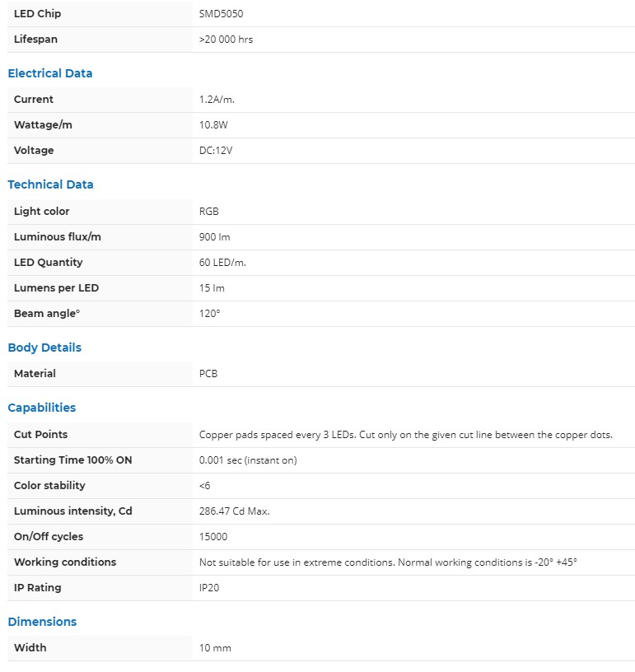Viewport: 635px width, 672px height.
Task: Click the RGB light color value
Action: pos(209,212)
